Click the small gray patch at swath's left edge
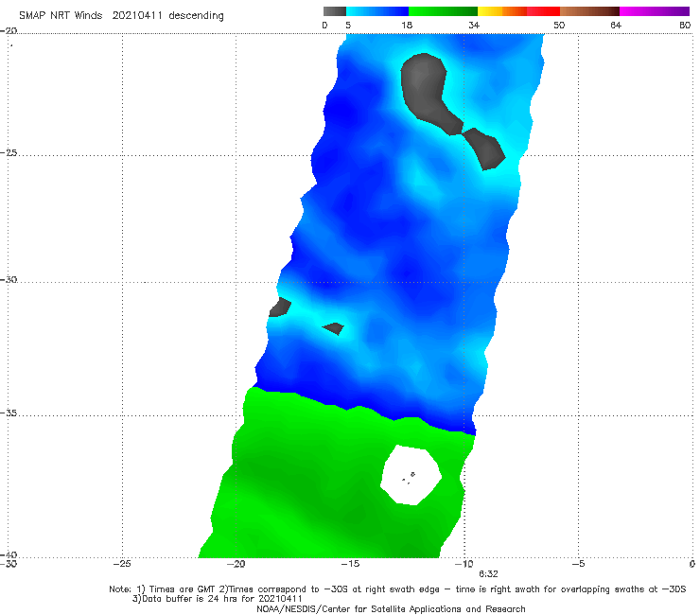Screen dimensions: 700x615 point(280,307)
